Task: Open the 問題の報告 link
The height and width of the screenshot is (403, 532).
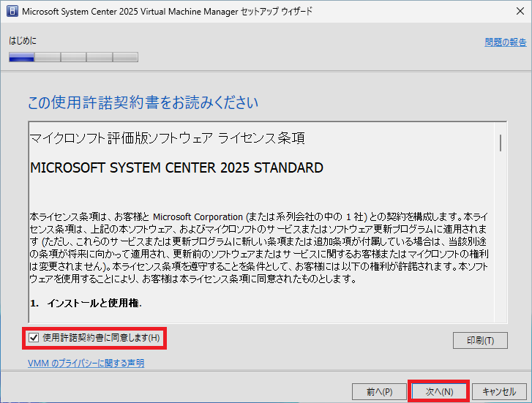Action: [x=506, y=42]
